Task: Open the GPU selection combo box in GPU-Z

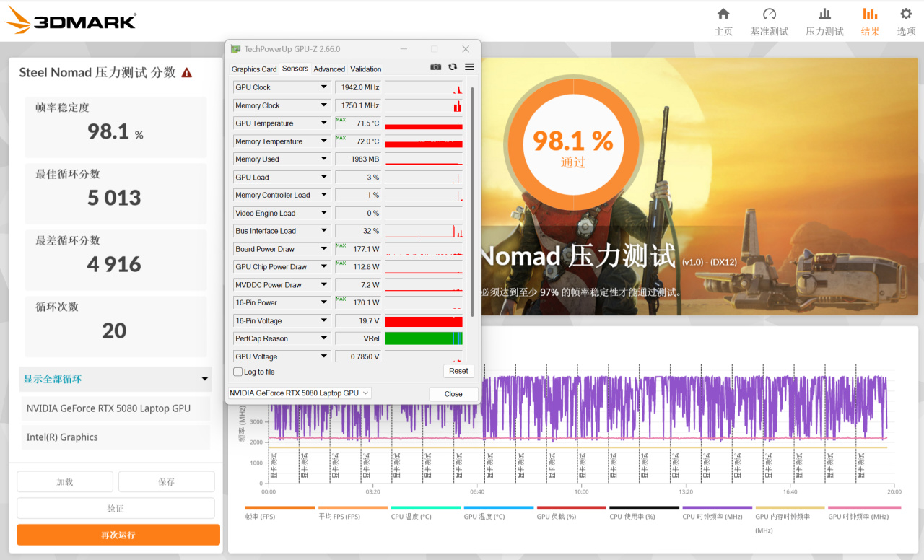Action: (x=300, y=393)
